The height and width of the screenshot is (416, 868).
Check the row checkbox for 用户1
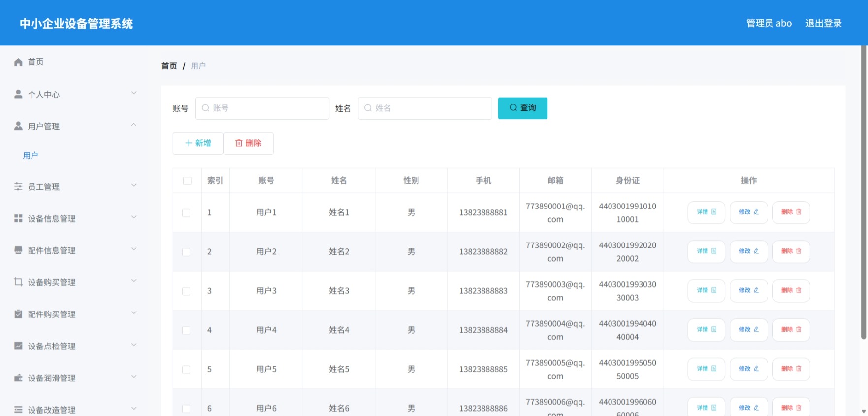(186, 213)
